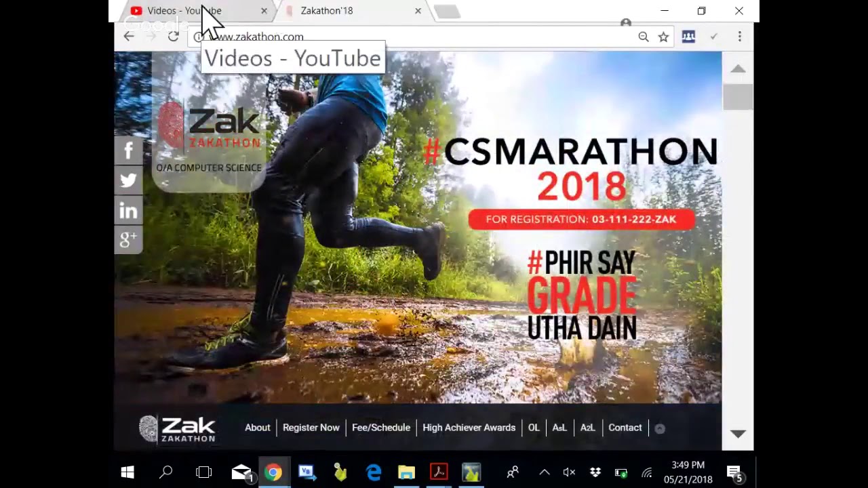Go back using the browser back arrow

(x=129, y=37)
